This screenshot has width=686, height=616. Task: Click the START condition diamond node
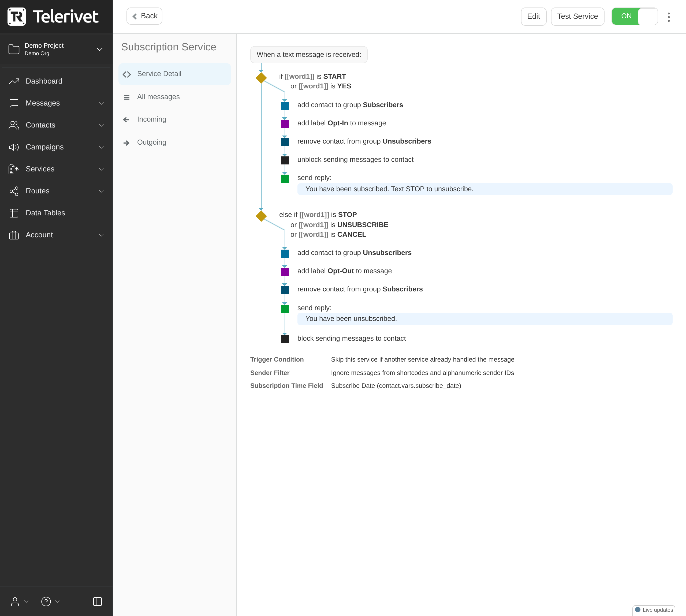click(261, 78)
